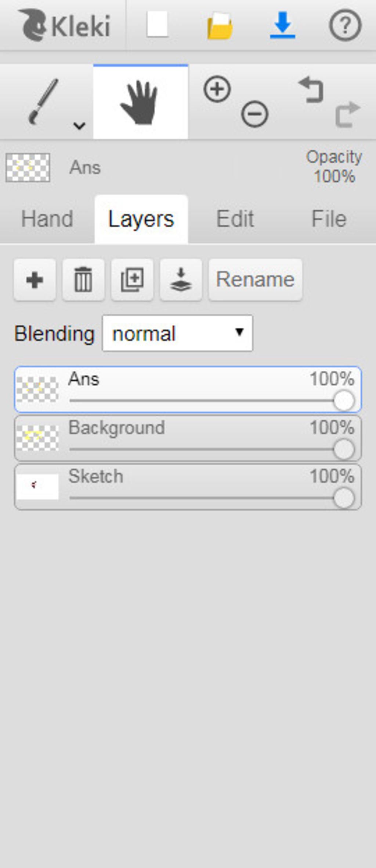376x868 pixels.
Task: Delete the current layer via trash icon
Action: coord(83,280)
